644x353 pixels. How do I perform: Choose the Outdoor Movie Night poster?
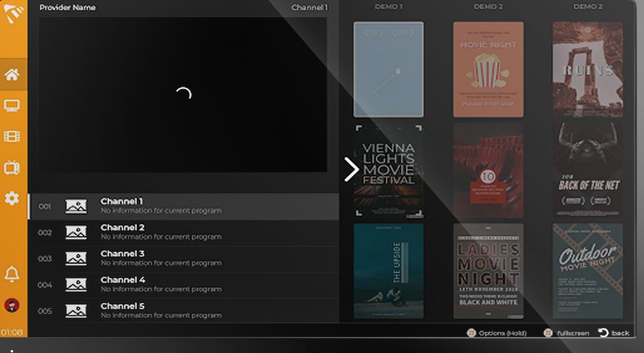click(x=587, y=270)
